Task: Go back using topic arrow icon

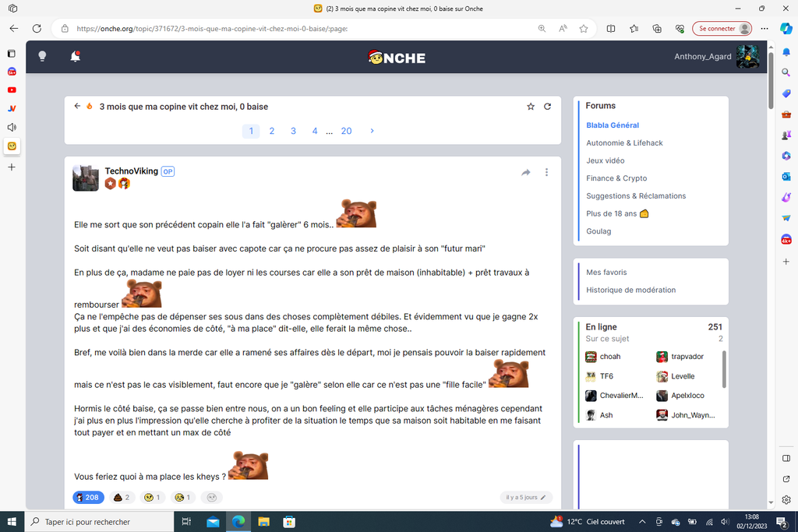Action: tap(77, 106)
